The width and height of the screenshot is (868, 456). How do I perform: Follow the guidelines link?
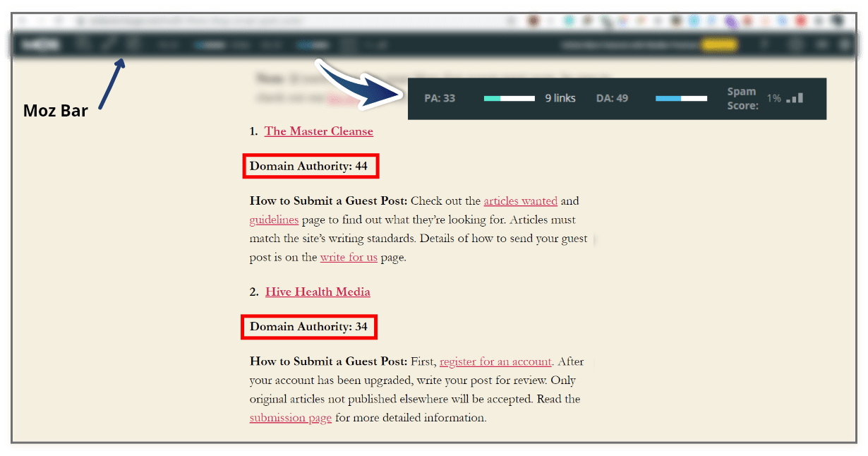(274, 220)
